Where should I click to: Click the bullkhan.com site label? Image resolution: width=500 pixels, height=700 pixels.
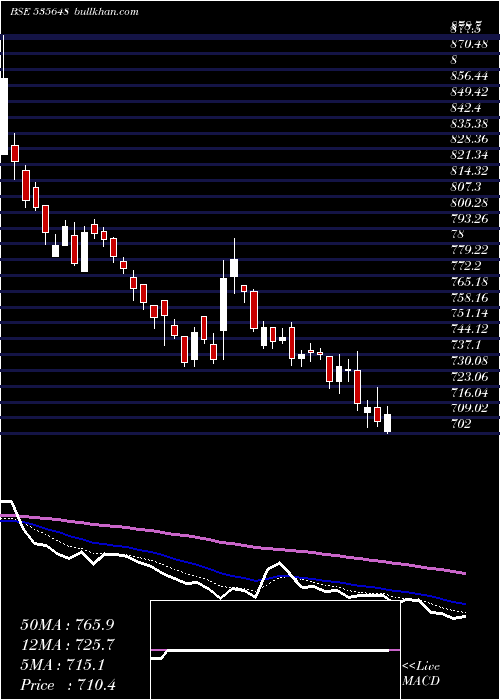tap(105, 12)
